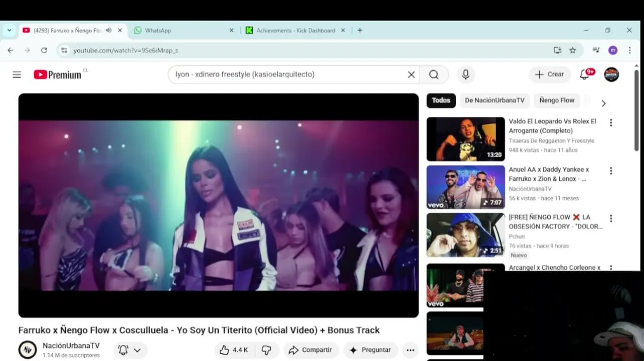Screen dimensions: 644x361
Task: View site information icon in address bar
Action: [63, 50]
